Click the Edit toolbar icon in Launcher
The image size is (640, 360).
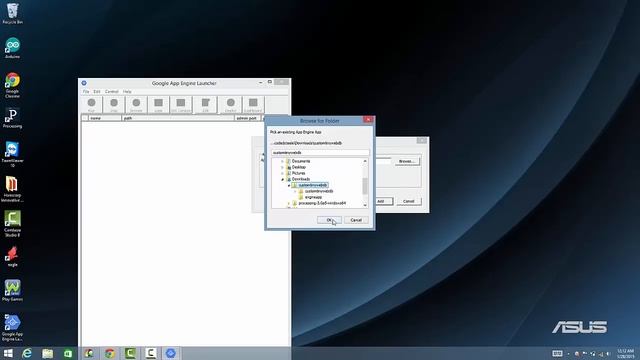(205, 104)
